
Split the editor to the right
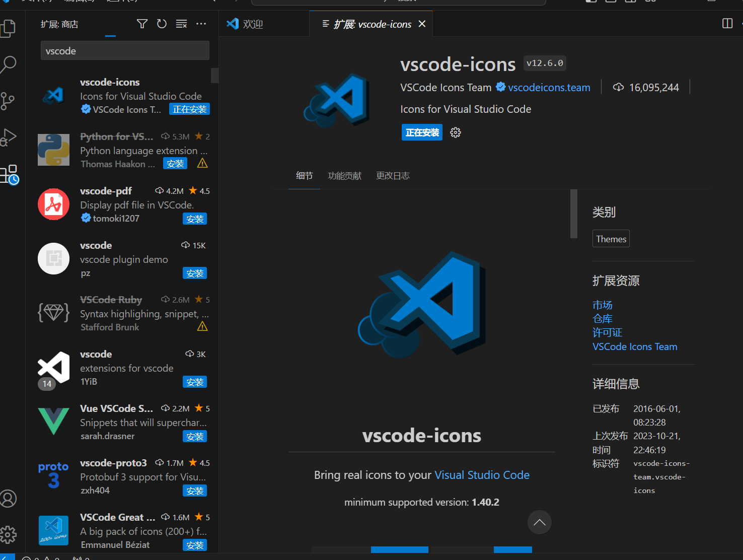(727, 23)
